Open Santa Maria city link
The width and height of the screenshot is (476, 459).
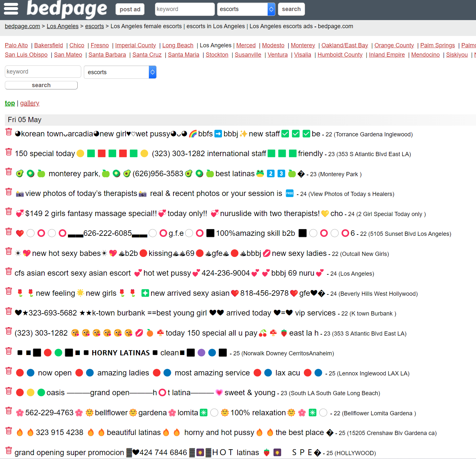(183, 55)
